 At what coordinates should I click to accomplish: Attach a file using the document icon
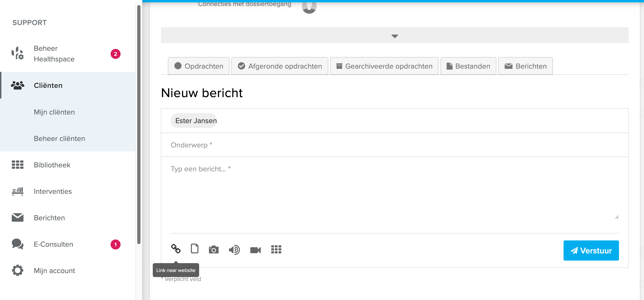tap(194, 249)
